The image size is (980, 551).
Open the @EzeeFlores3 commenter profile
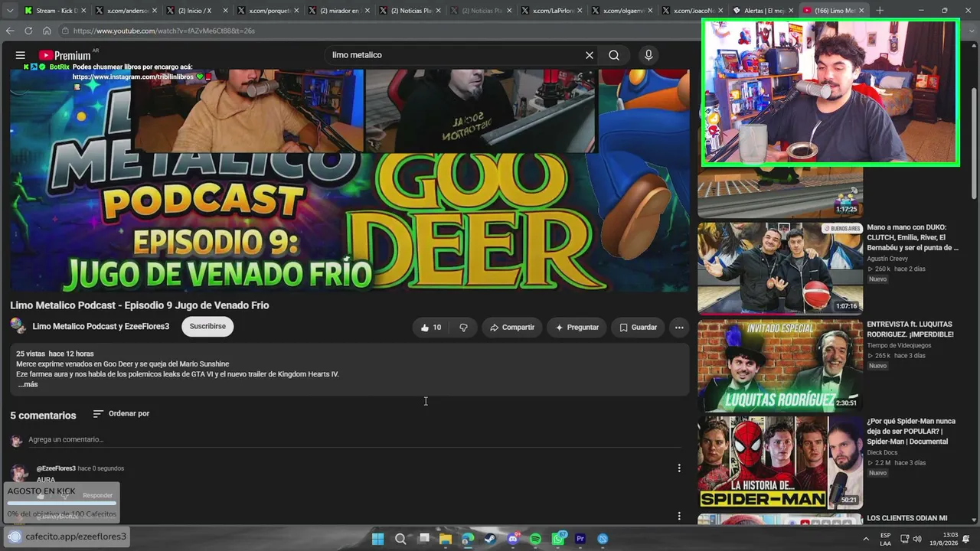tap(56, 468)
